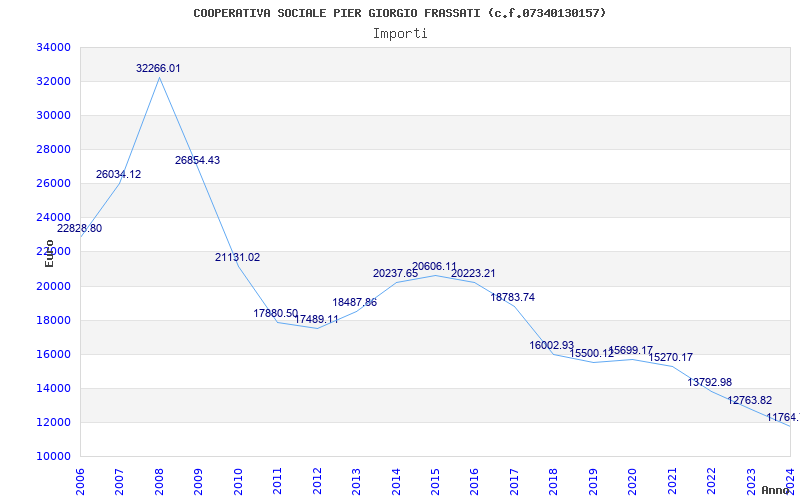The height and width of the screenshot is (500, 800).
Task: Click the x-axis year 2018
Action: pyautogui.click(x=554, y=481)
